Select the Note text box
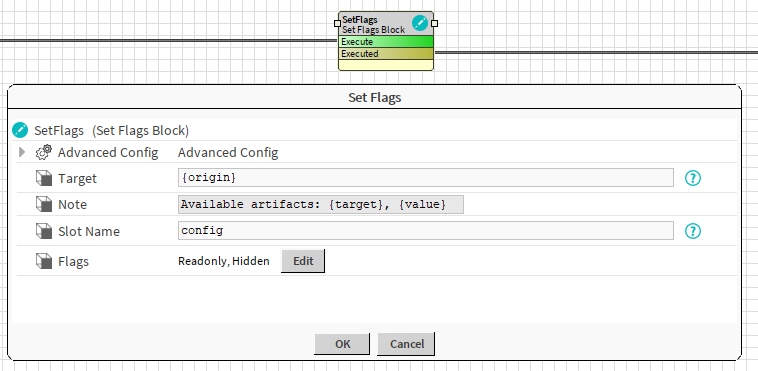758x371 pixels. 321,205
